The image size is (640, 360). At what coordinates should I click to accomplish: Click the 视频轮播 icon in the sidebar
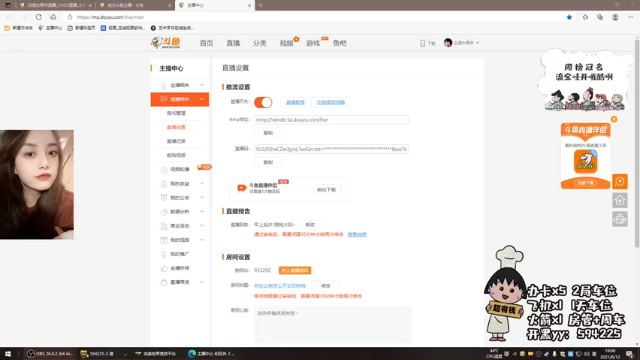[164, 169]
